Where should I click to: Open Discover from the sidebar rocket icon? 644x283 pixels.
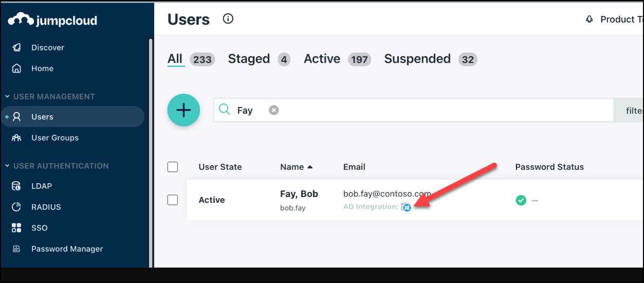point(17,47)
